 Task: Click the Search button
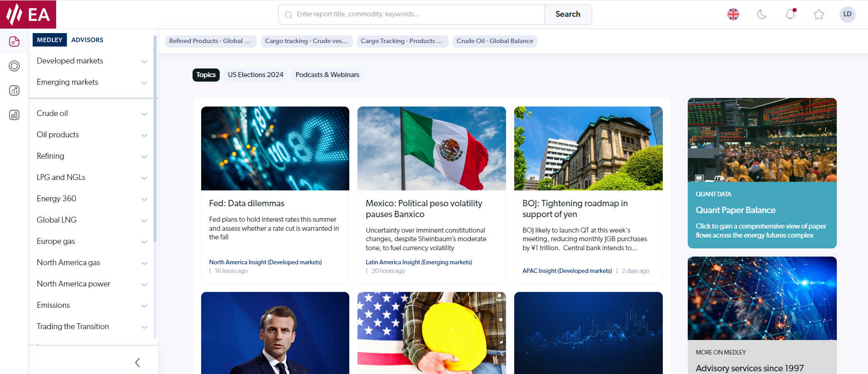point(568,15)
